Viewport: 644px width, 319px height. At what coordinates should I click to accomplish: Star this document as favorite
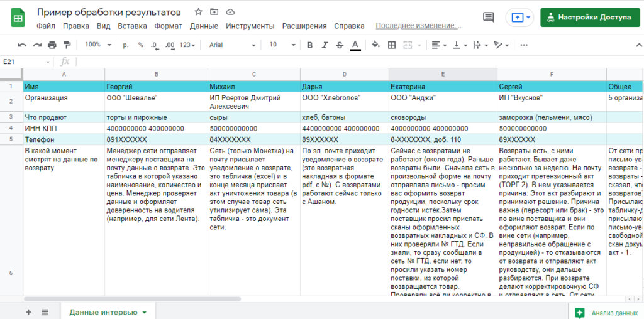click(x=199, y=12)
